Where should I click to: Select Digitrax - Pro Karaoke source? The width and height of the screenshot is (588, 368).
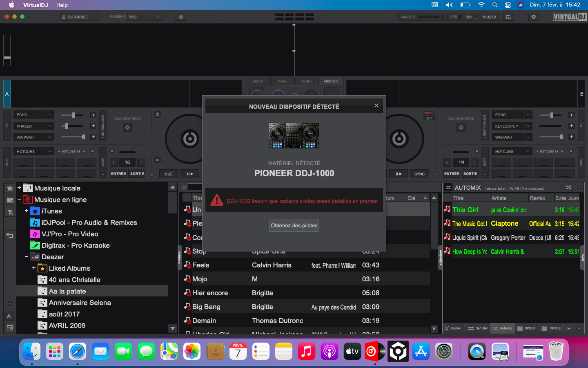coord(76,245)
